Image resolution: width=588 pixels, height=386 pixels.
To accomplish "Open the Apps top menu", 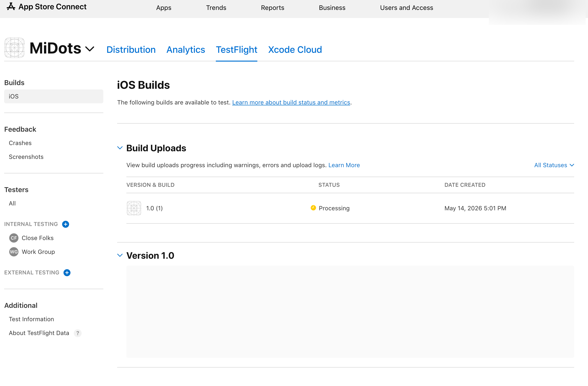I will point(163,8).
